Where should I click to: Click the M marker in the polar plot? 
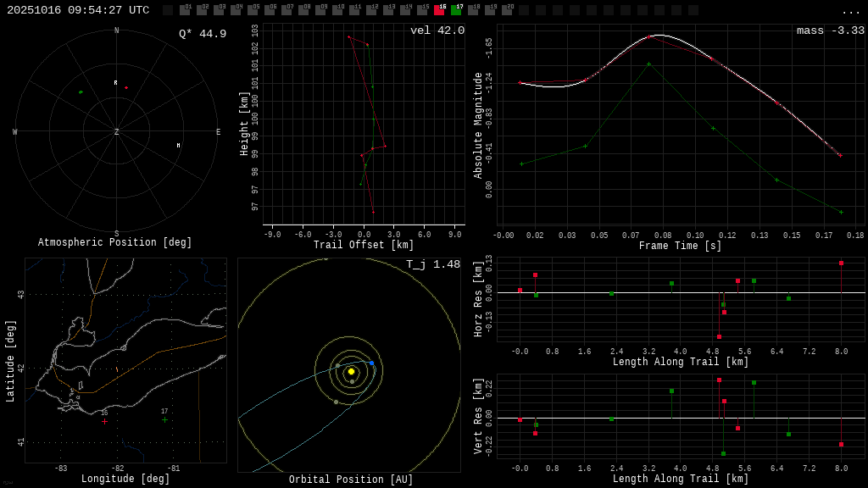click(x=178, y=146)
